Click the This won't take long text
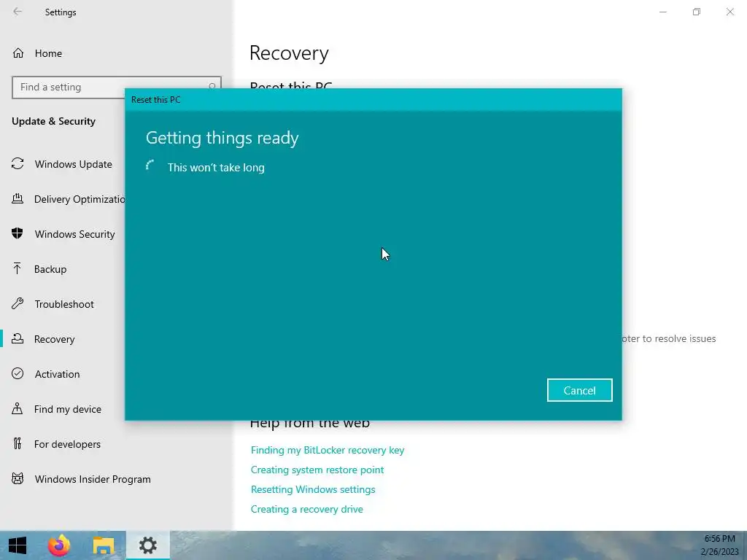The height and width of the screenshot is (560, 747). [216, 168]
